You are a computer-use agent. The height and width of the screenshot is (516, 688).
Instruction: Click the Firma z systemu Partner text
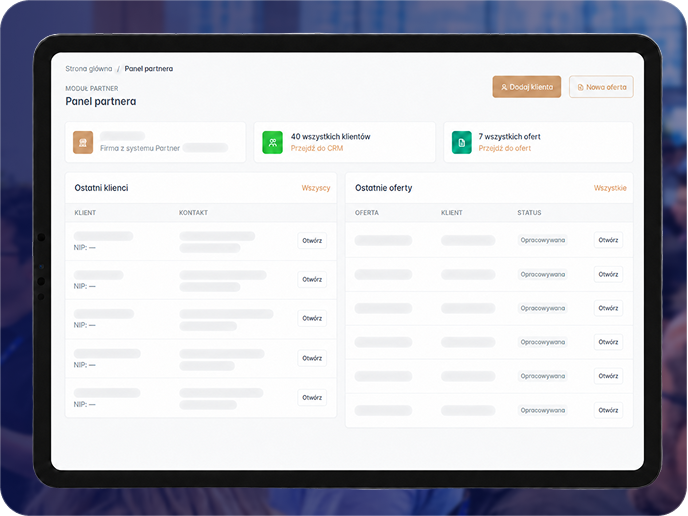(140, 148)
